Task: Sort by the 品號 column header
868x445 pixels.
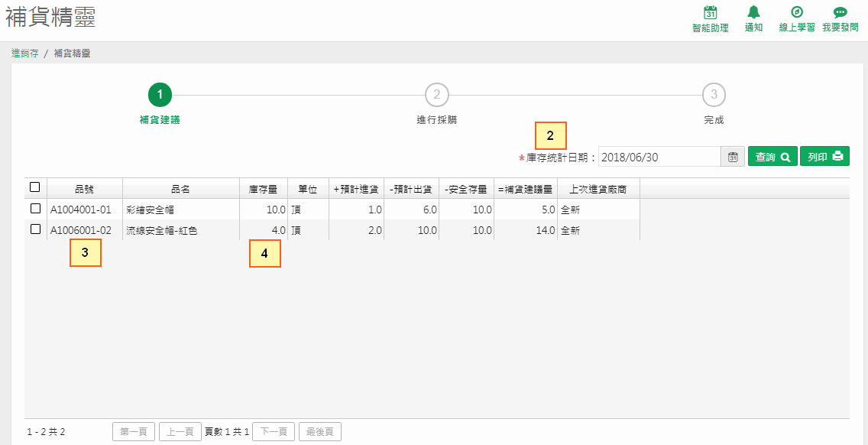Action: 85,188
